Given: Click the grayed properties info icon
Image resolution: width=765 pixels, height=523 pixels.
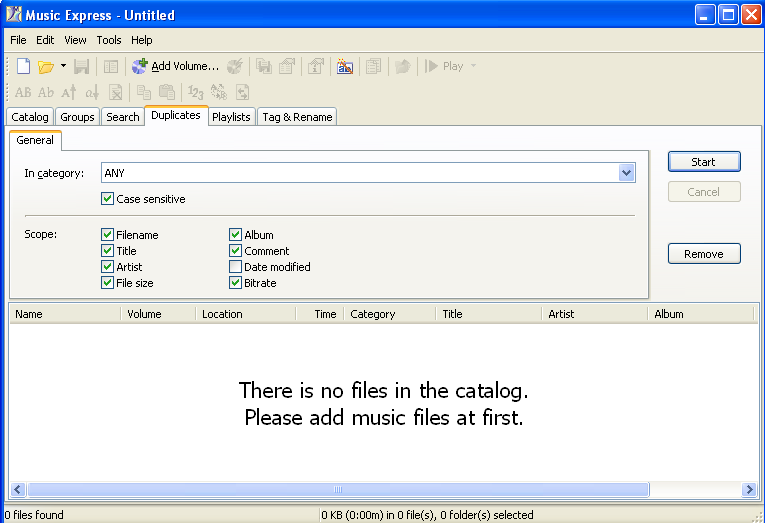Looking at the screenshot, I should [x=316, y=66].
